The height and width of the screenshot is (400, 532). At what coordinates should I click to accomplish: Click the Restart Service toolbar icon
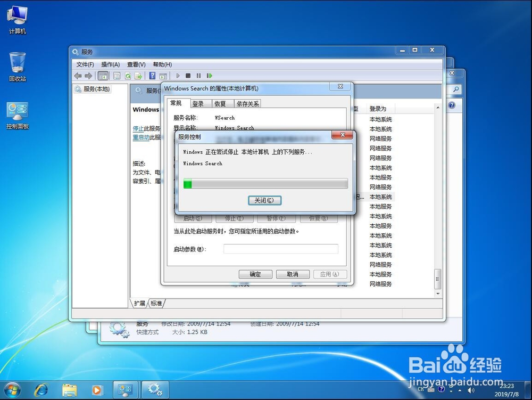pos(210,76)
